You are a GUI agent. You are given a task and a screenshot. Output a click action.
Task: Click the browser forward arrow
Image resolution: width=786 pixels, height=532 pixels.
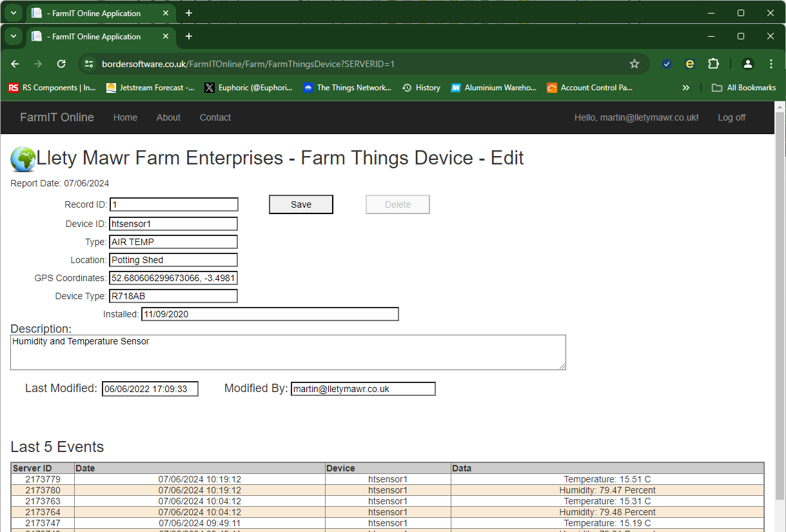click(x=38, y=64)
